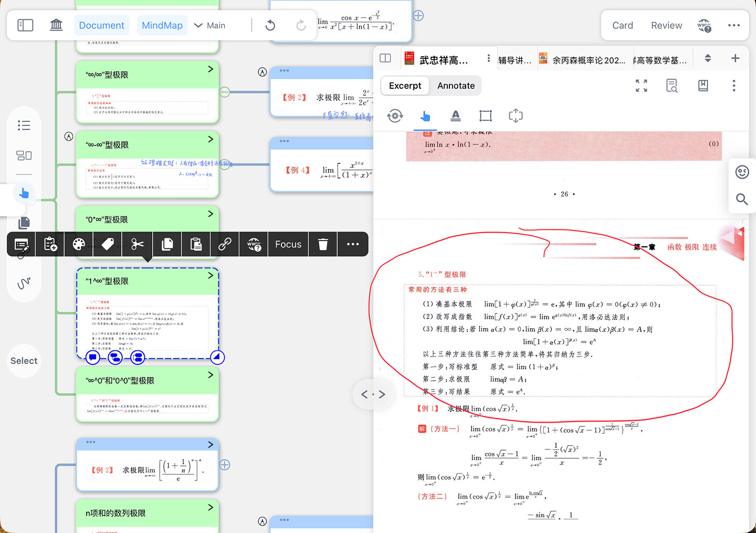Open the color palette for card
The height and width of the screenshot is (533, 756).
coord(79,245)
